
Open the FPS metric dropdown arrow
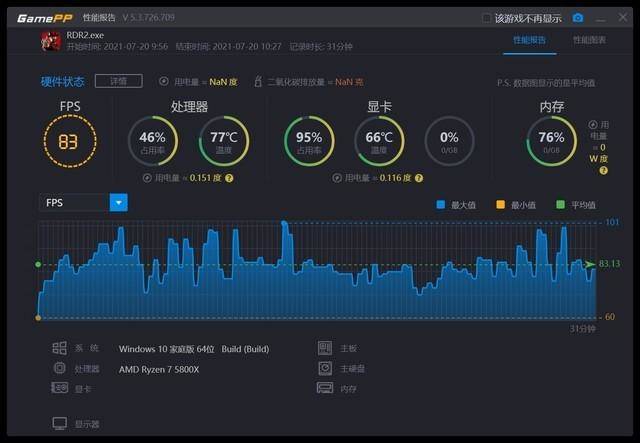[119, 203]
